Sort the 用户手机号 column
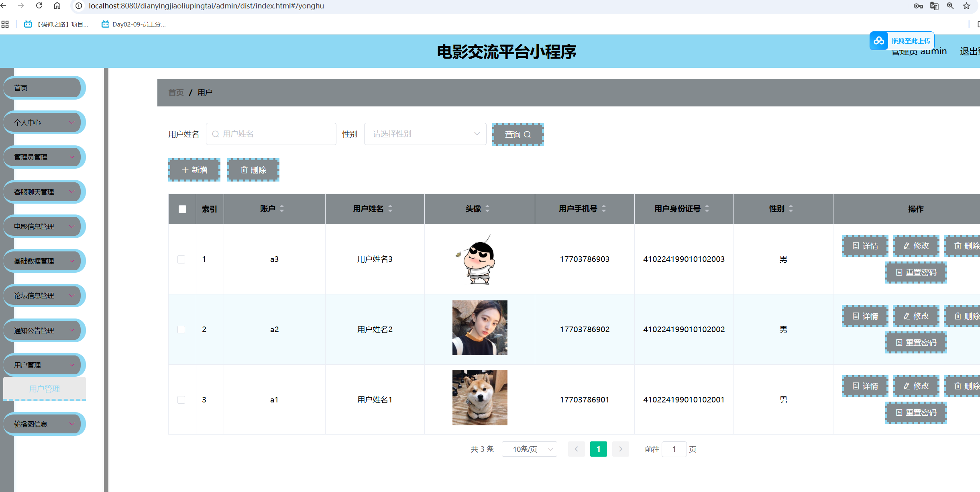This screenshot has width=980, height=492. pos(604,208)
